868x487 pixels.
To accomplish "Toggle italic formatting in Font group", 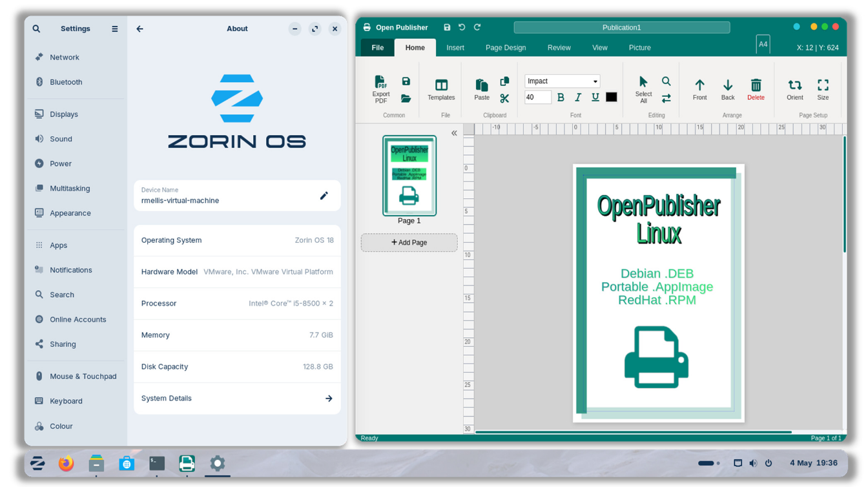I will pyautogui.click(x=578, y=98).
